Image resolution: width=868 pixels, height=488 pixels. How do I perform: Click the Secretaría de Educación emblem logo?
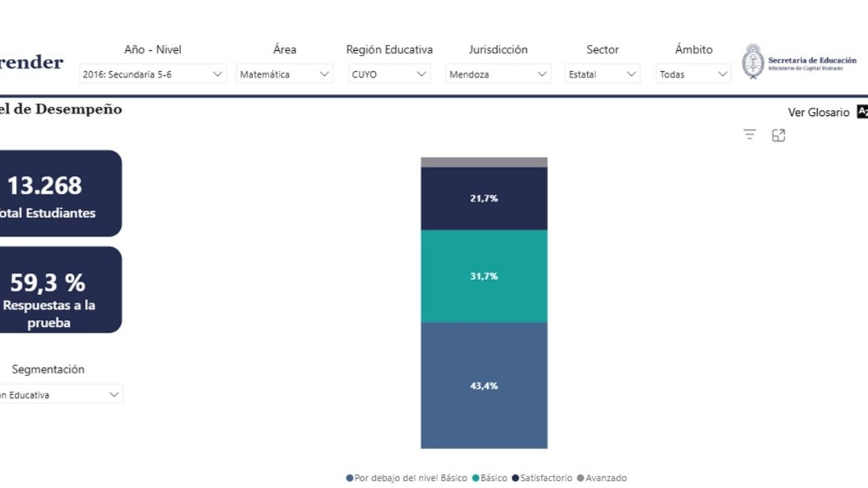click(x=753, y=62)
